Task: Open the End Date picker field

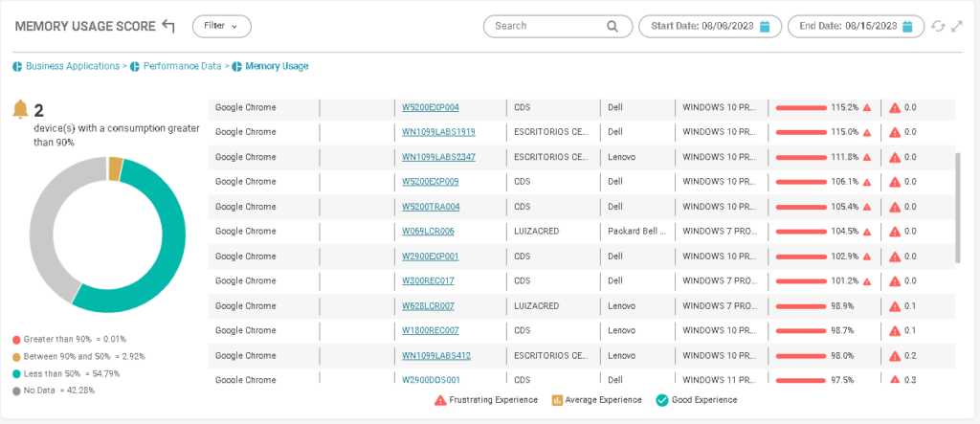Action: click(844, 27)
